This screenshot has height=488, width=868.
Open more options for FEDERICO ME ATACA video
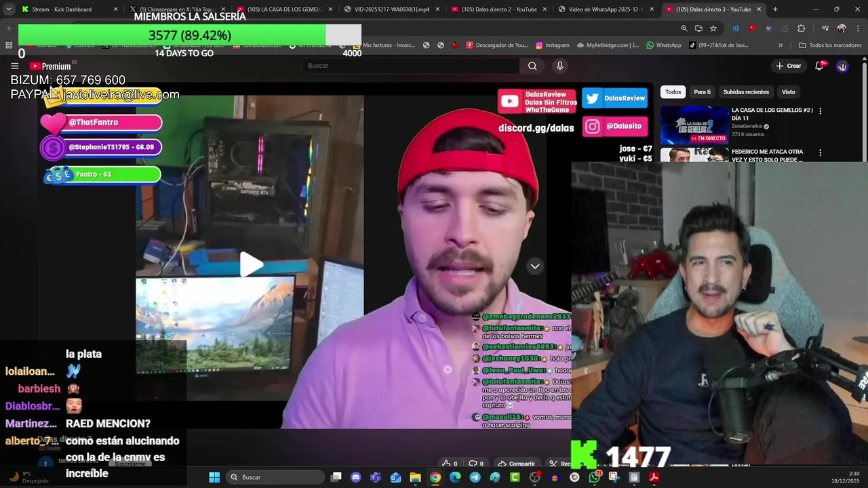coord(820,152)
